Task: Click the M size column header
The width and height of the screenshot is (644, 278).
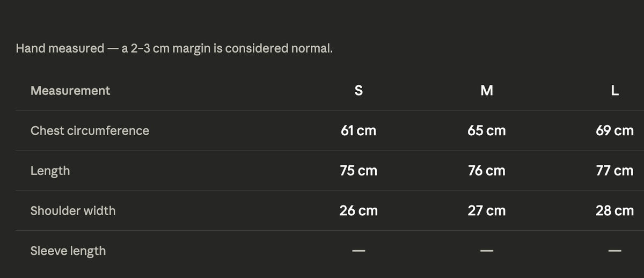Action: tap(487, 91)
